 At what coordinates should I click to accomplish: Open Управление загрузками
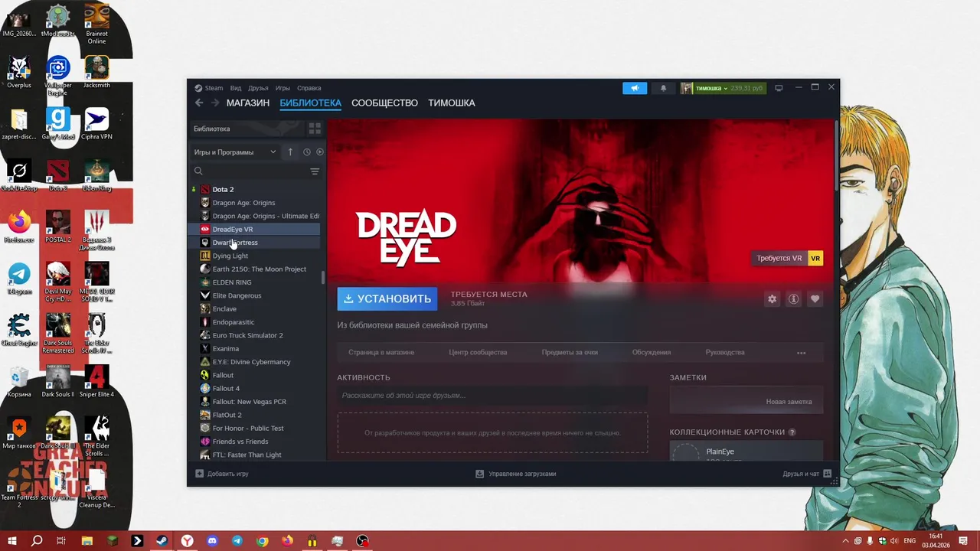pos(515,474)
